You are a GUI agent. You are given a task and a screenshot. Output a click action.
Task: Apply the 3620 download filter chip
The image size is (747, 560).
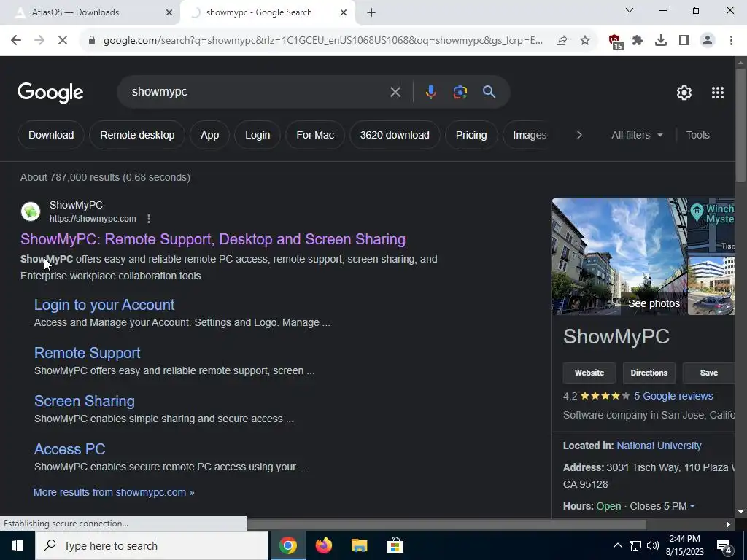pyautogui.click(x=395, y=135)
